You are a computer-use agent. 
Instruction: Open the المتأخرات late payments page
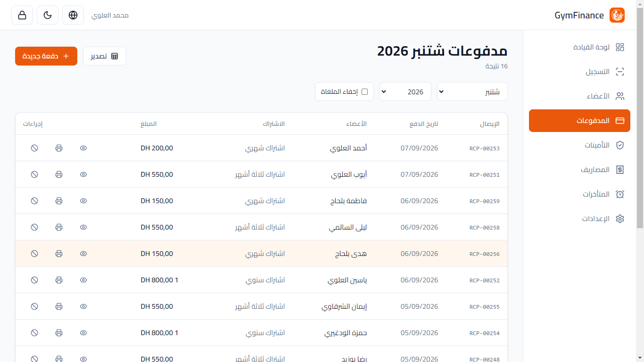(x=579, y=194)
